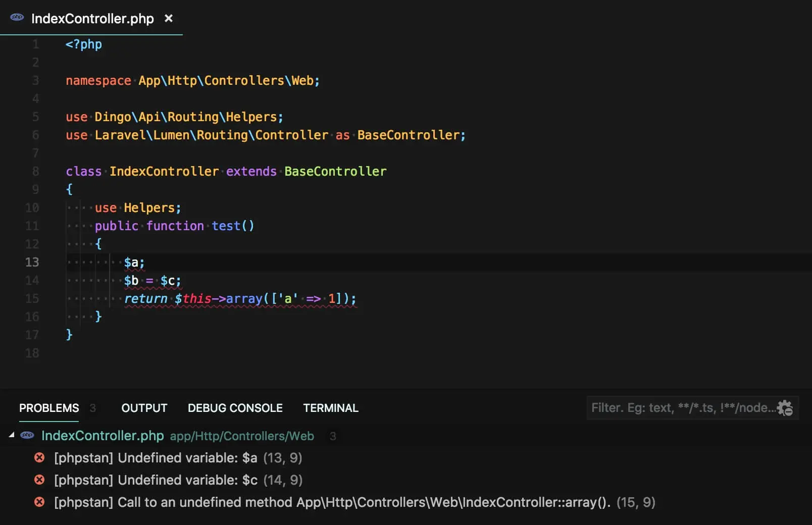Click the 'public' keyword on line 11
812x525 pixels.
click(x=117, y=226)
